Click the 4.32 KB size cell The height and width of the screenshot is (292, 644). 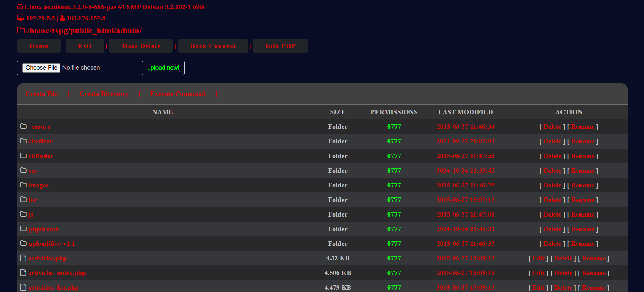pyautogui.click(x=338, y=258)
